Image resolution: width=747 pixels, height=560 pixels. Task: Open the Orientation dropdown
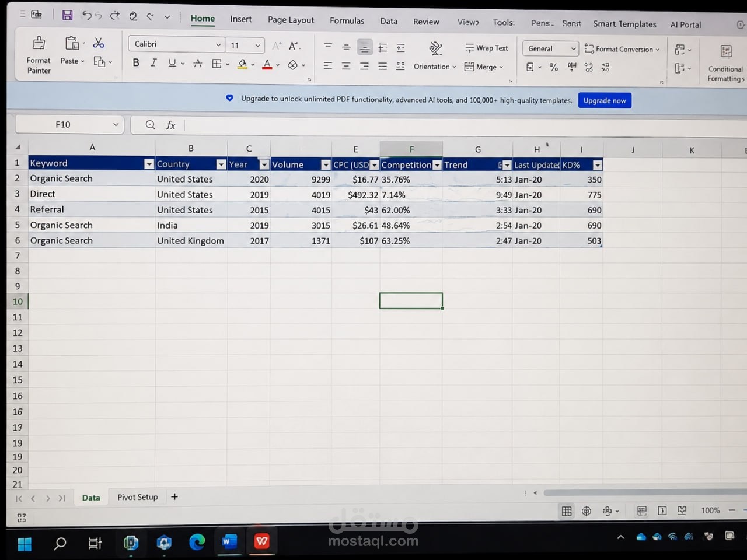click(x=435, y=66)
